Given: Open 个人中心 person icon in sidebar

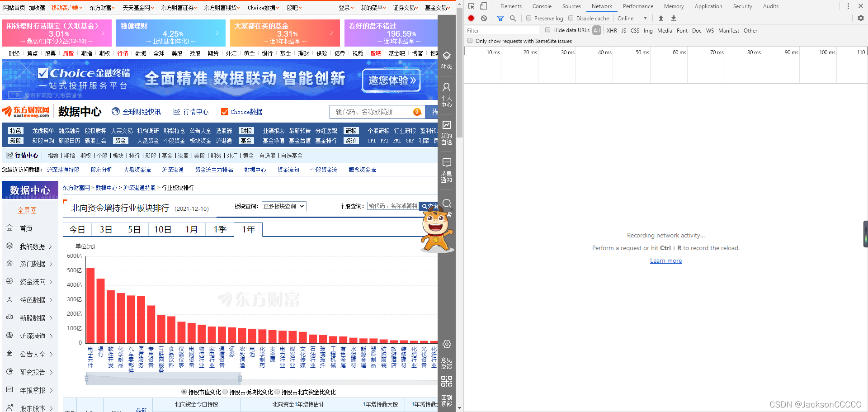Looking at the screenshot, I should pos(446,87).
